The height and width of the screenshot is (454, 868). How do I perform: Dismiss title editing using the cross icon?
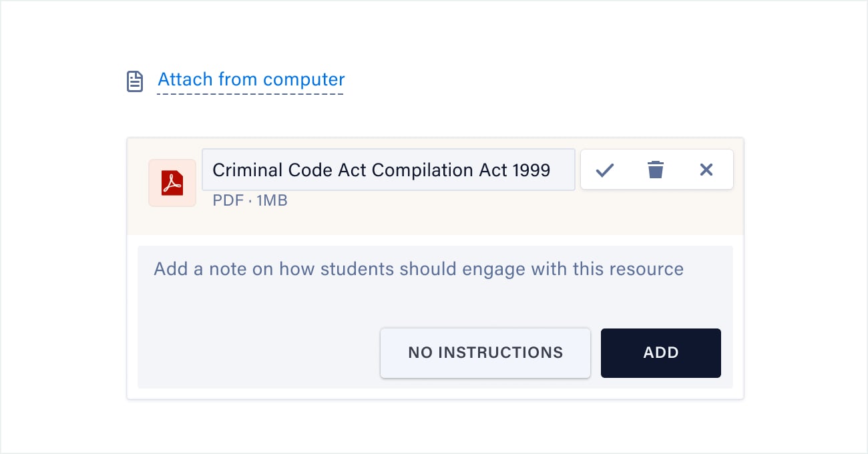pos(706,170)
